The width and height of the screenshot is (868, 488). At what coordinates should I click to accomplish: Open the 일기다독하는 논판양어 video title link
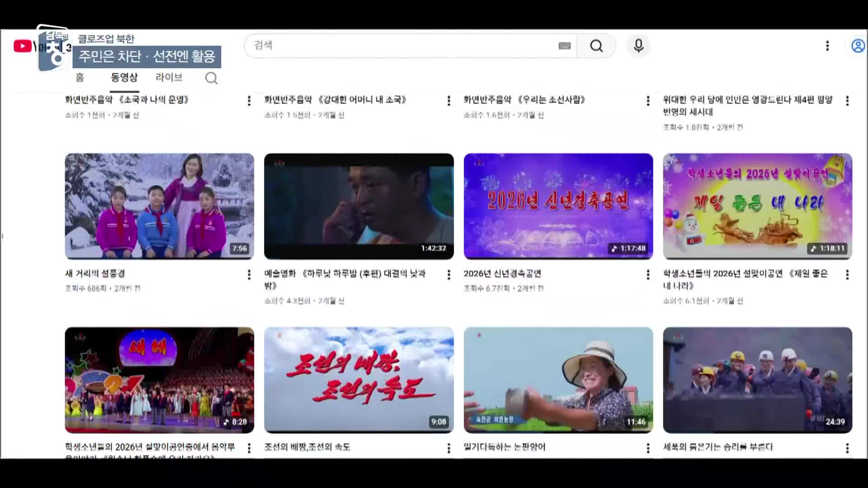point(505,447)
